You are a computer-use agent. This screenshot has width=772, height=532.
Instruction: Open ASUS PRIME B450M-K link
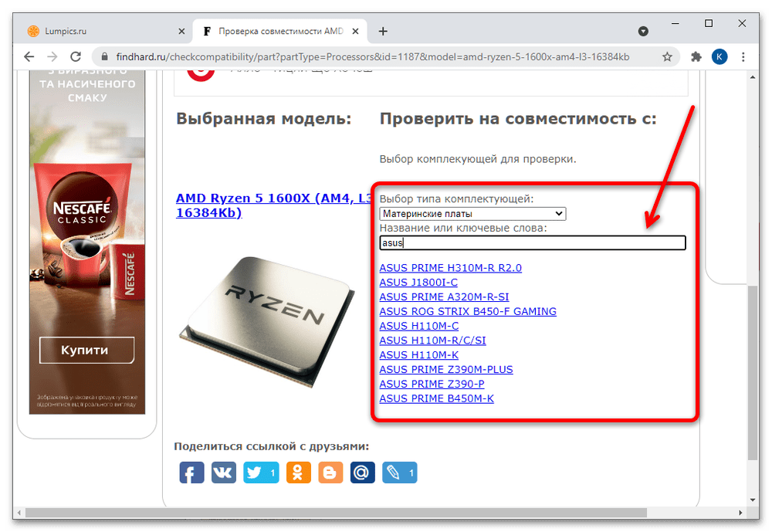437,398
